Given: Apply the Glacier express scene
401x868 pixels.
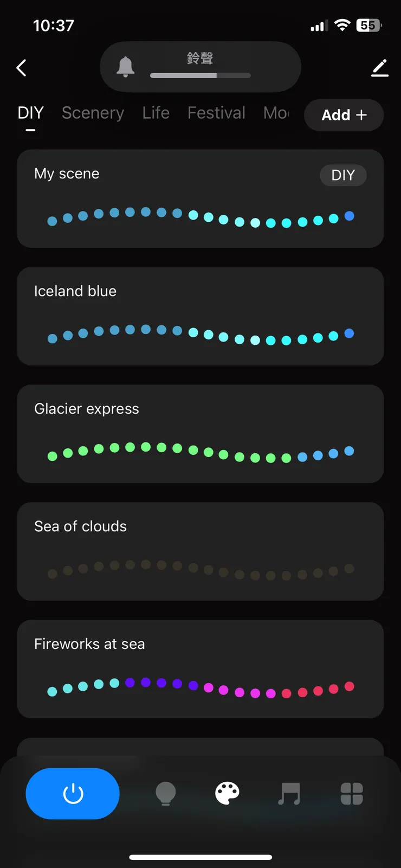Looking at the screenshot, I should 200,434.
